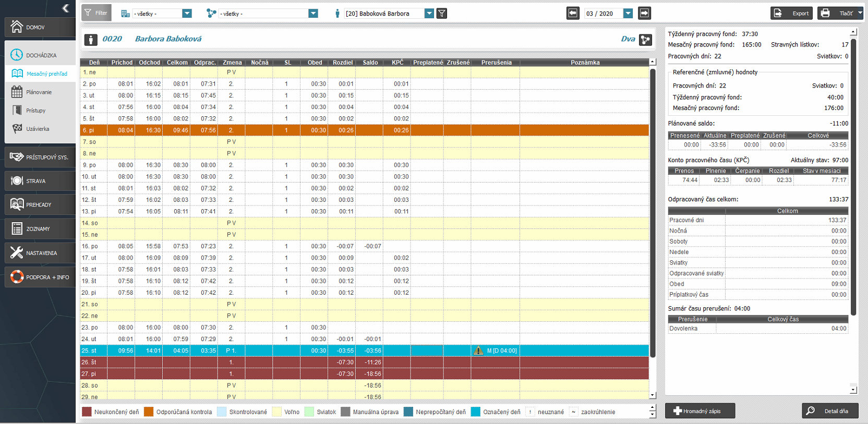Select Mesačný prehľad in the sidebar

[40, 74]
